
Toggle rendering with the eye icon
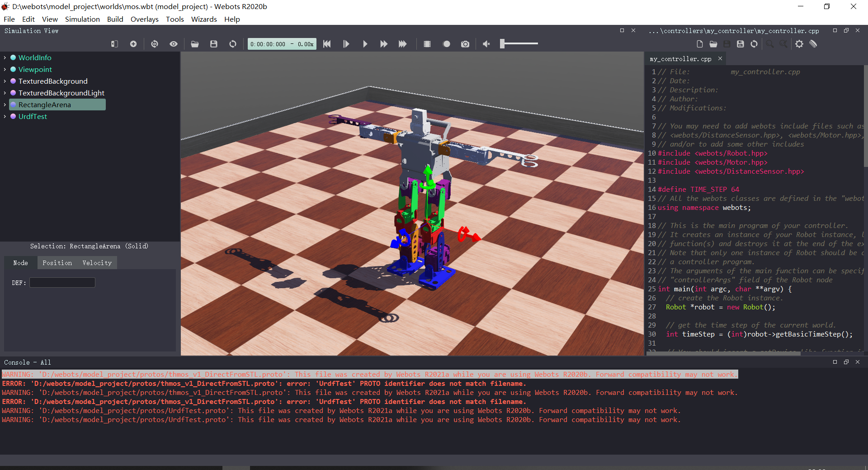point(174,44)
